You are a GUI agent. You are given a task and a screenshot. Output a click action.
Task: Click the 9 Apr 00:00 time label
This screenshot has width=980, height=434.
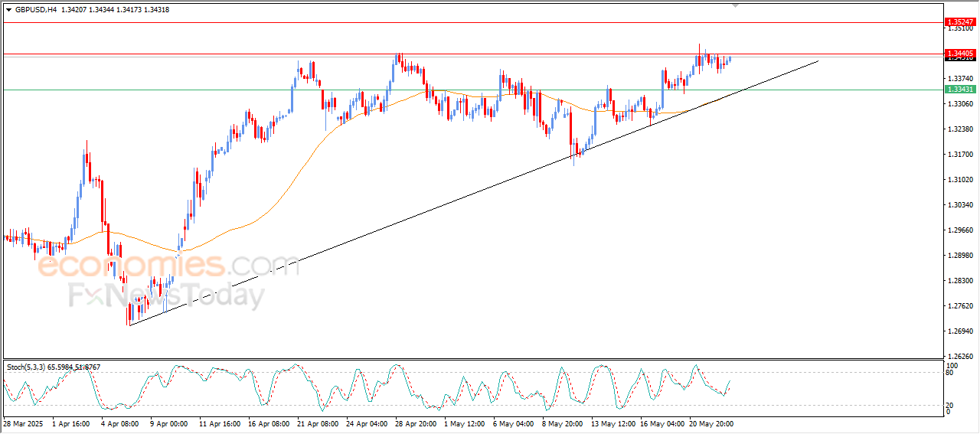click(x=168, y=423)
